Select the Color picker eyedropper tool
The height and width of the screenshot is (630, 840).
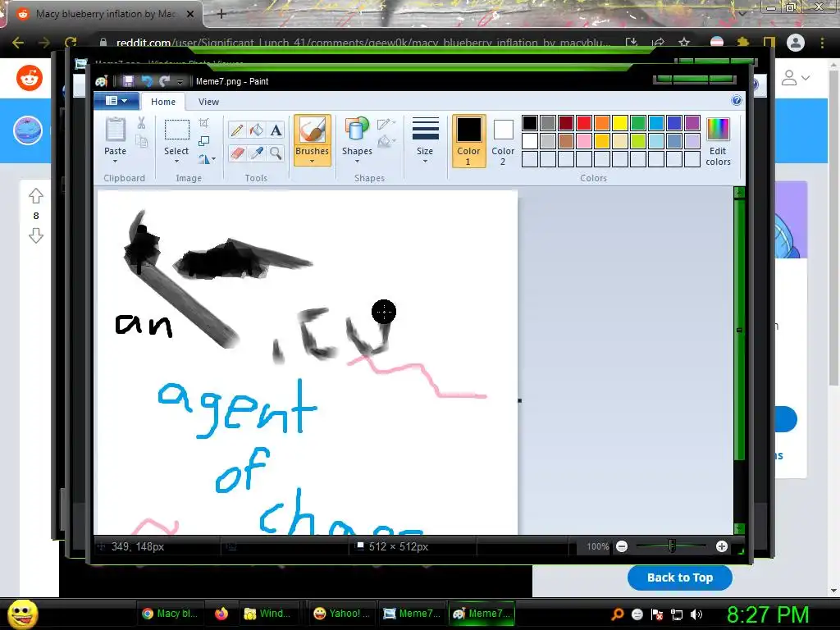point(256,153)
